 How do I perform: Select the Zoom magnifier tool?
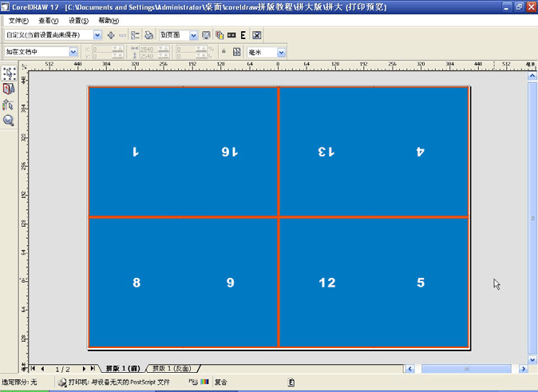pyautogui.click(x=9, y=121)
